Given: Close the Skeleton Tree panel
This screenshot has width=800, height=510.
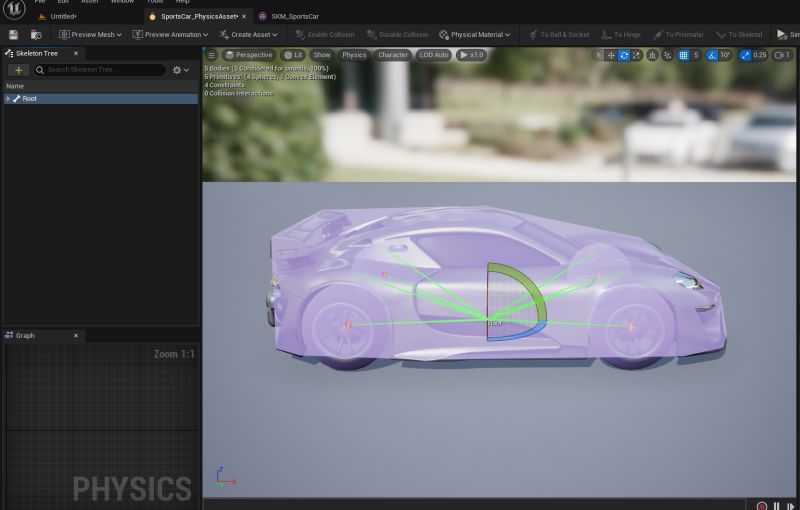Looking at the screenshot, I should [x=76, y=53].
